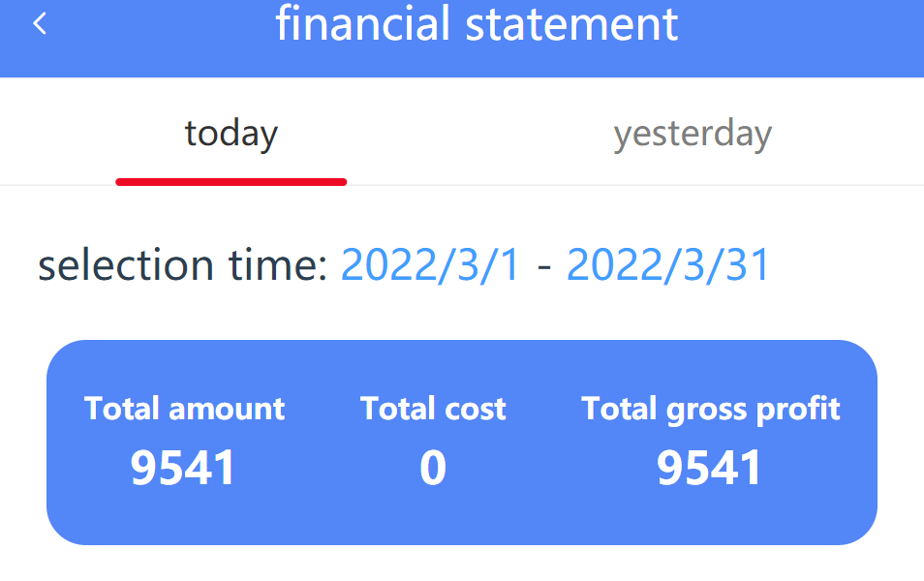
Task: Click the Total gross profit value 9541
Action: (710, 469)
